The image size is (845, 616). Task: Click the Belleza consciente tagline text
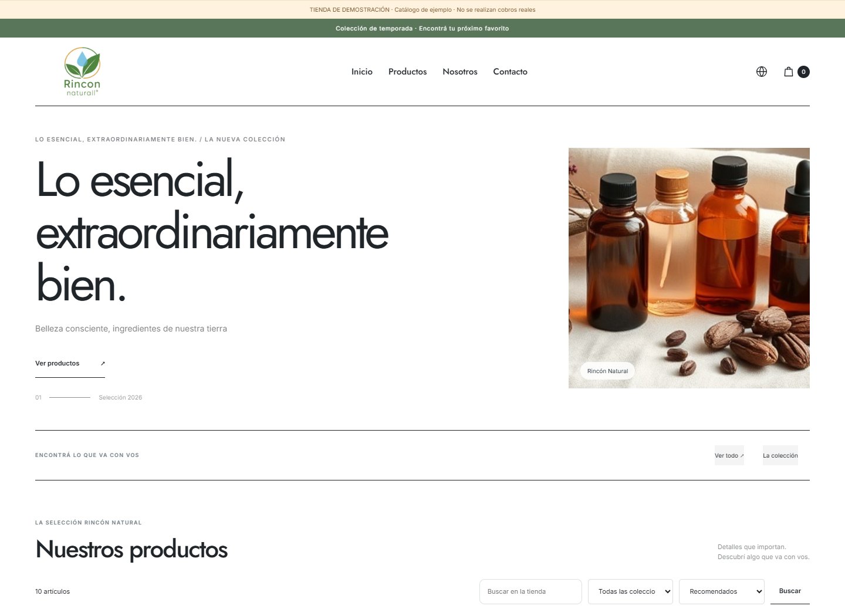click(x=131, y=329)
